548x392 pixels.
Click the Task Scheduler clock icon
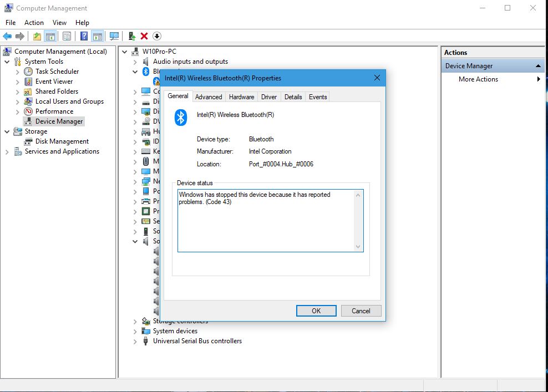(28, 72)
